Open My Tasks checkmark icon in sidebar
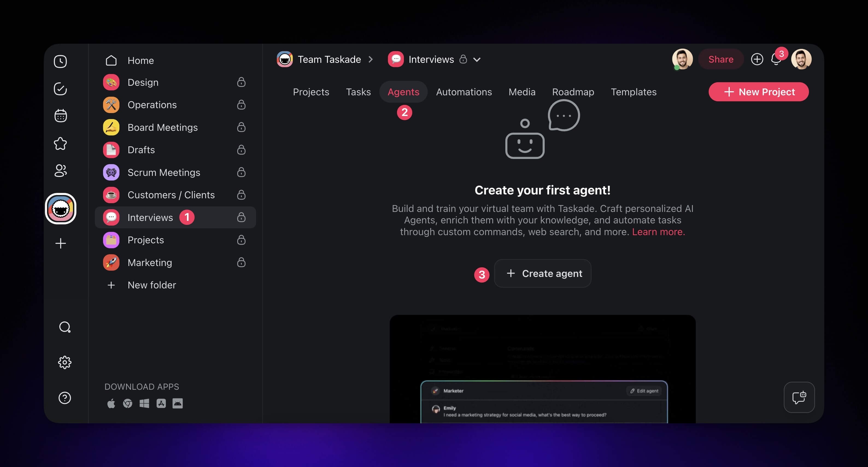This screenshot has width=868, height=467. (60, 88)
